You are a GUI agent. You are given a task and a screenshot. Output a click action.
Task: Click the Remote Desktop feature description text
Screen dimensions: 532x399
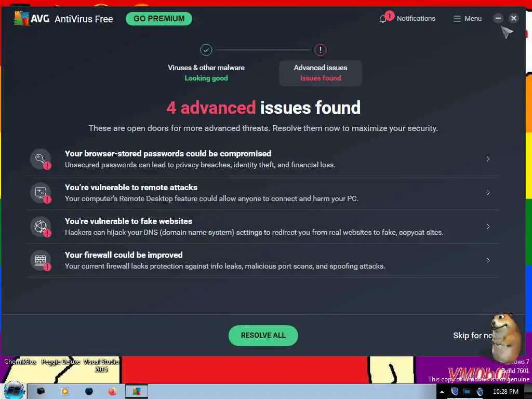pyautogui.click(x=211, y=198)
